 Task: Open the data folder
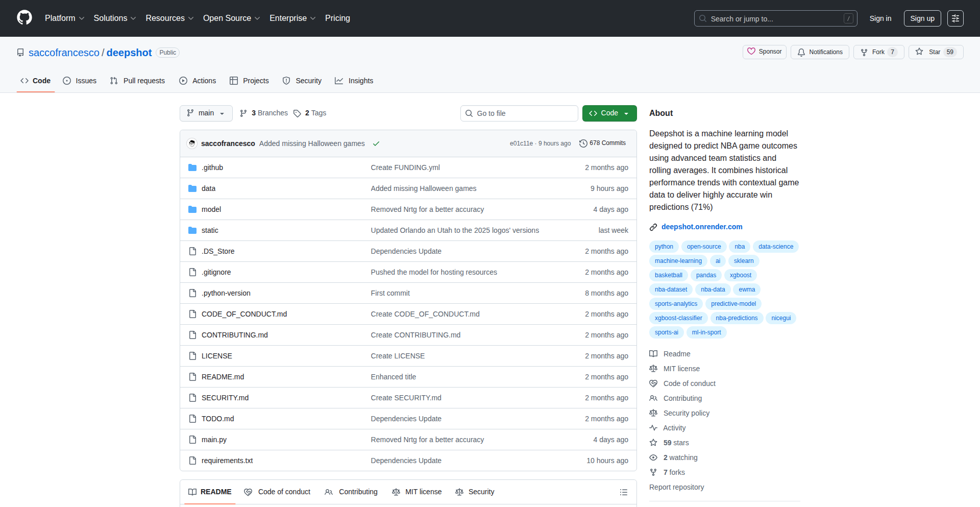(208, 188)
